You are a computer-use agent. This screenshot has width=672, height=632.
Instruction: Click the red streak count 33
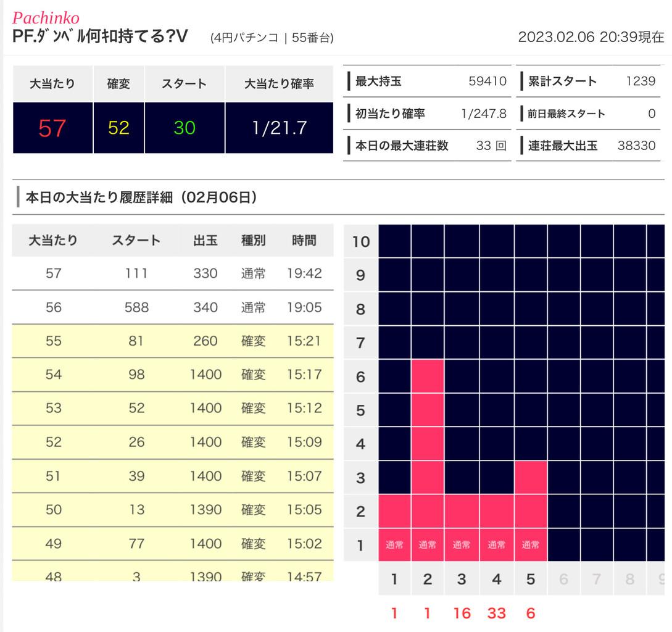[x=497, y=613]
